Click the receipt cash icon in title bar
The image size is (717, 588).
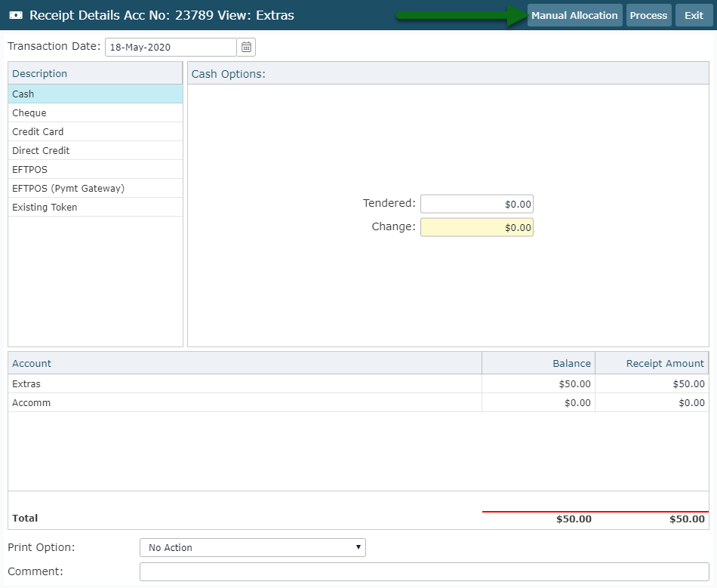(x=16, y=15)
